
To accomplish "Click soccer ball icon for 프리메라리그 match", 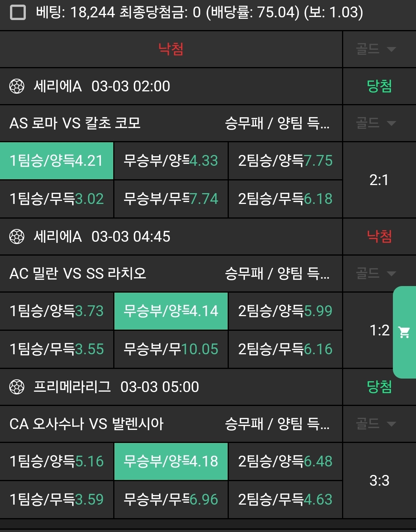I will pos(17,387).
